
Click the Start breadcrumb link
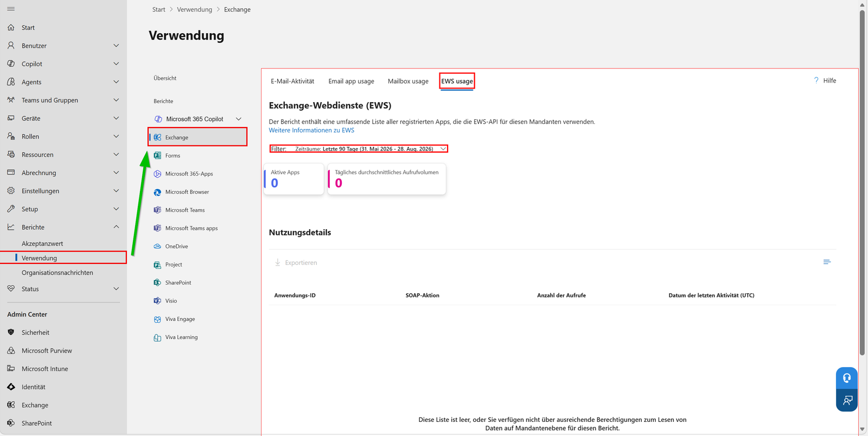(x=159, y=9)
